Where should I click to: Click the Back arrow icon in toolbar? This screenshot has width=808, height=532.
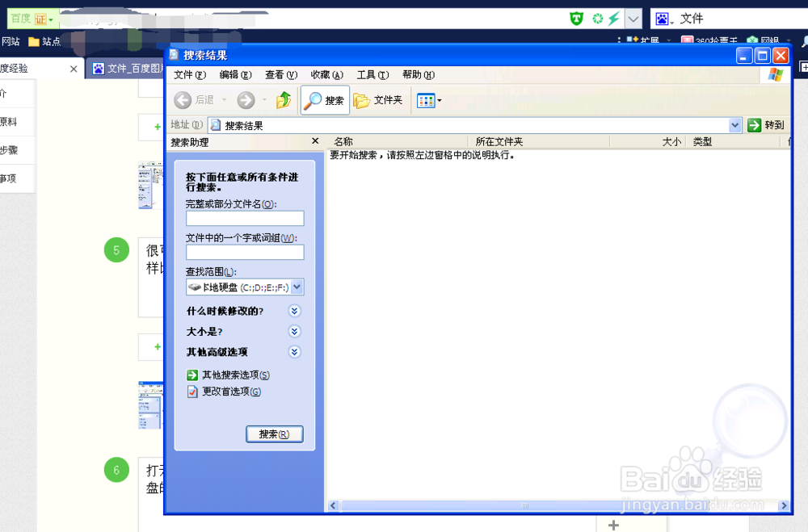(x=183, y=100)
